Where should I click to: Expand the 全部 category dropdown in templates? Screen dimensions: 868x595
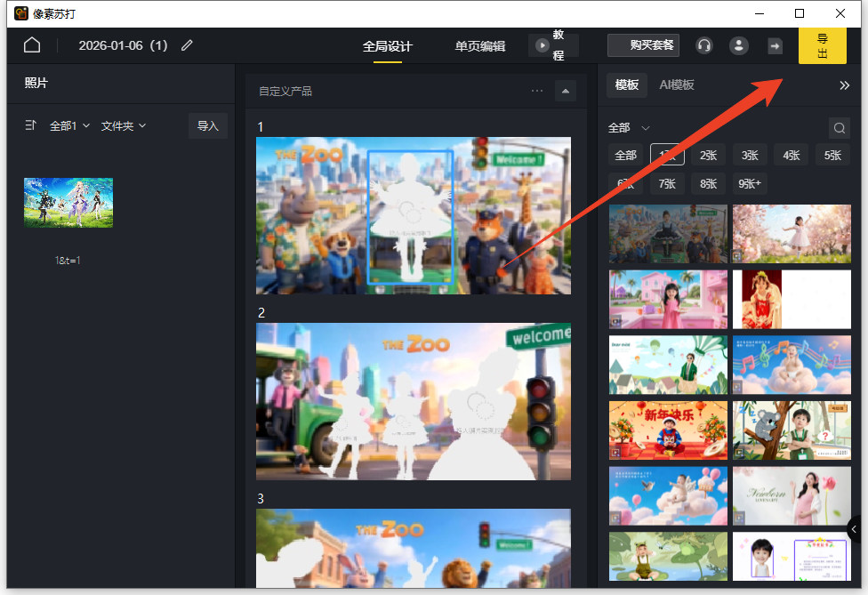[629, 128]
